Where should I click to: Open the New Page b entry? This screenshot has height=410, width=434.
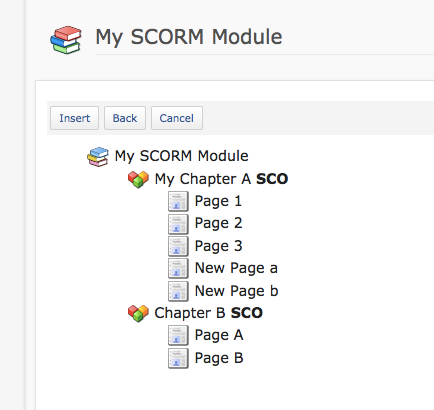click(x=236, y=291)
